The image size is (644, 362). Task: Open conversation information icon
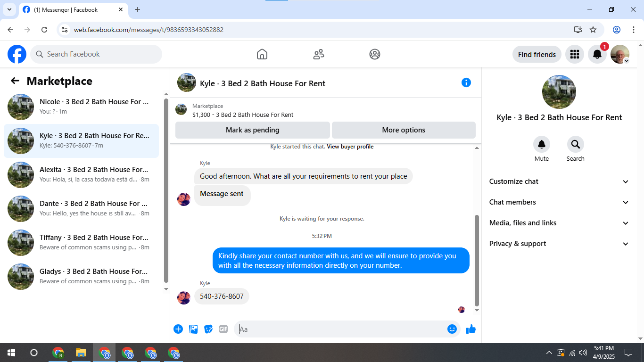coord(466,82)
